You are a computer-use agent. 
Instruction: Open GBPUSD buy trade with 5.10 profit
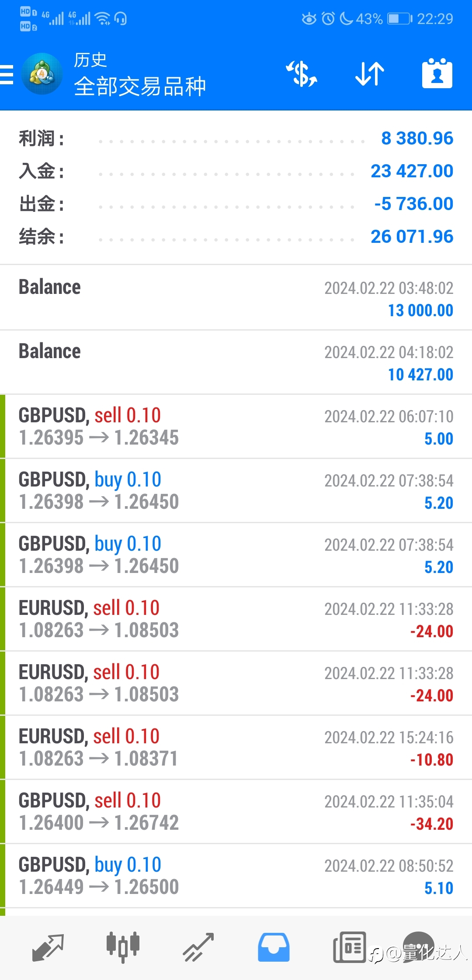point(236,876)
